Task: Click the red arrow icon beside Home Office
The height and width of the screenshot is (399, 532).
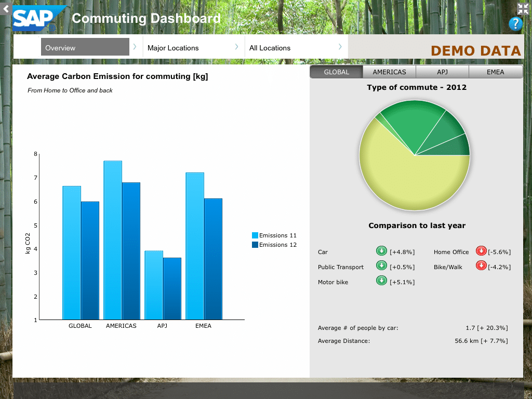Action: pos(481,251)
